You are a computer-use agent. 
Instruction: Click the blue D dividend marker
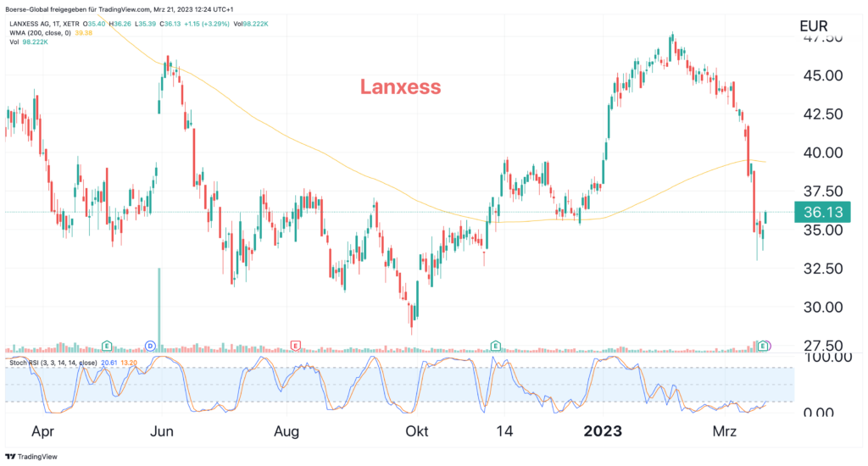(150, 346)
